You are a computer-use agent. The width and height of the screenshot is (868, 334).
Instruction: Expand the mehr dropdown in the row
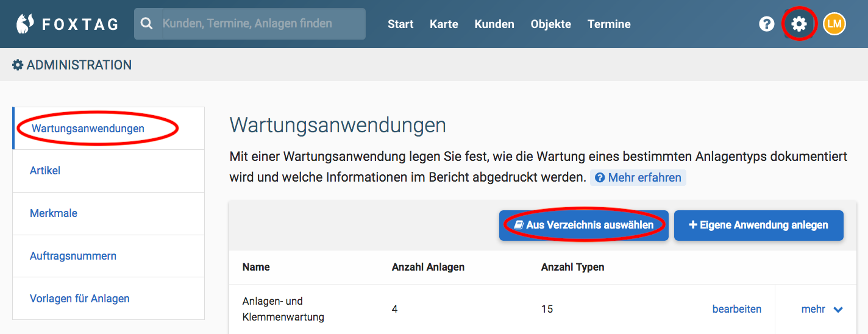tap(822, 310)
